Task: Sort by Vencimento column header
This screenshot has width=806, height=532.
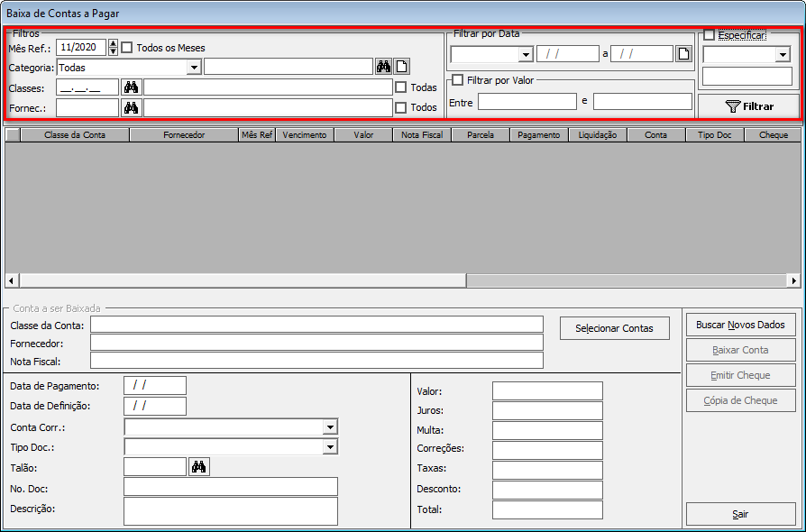Action: click(305, 135)
